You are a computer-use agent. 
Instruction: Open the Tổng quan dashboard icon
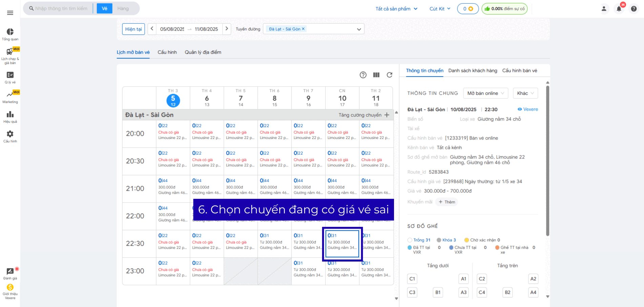point(10,32)
